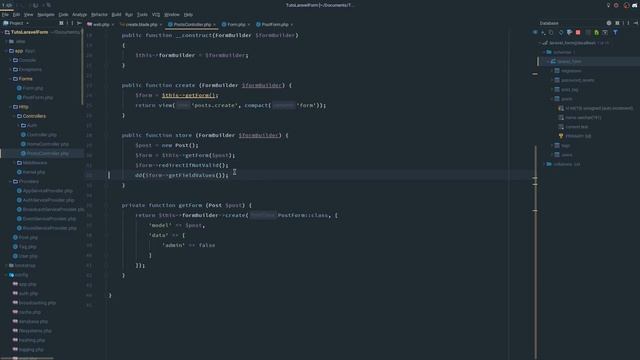
Task: Open the View menu
Action: (29, 14)
